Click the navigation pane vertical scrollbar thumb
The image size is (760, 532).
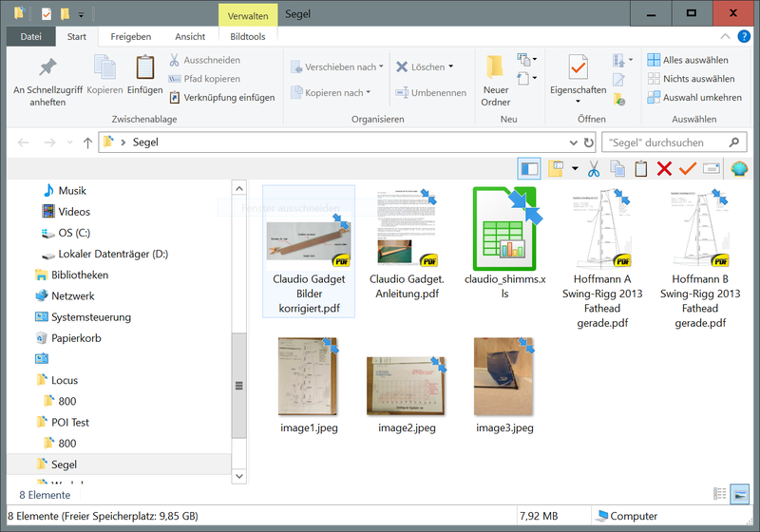click(239, 385)
